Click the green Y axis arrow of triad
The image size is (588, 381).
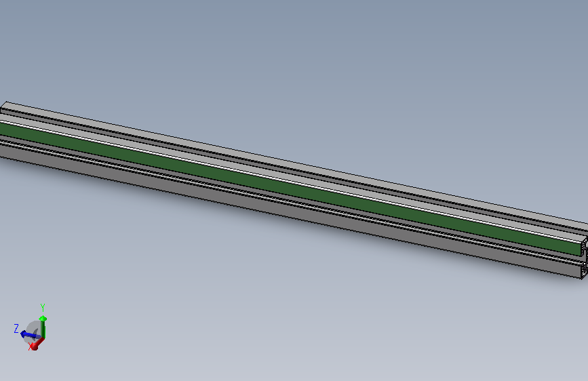click(x=43, y=327)
